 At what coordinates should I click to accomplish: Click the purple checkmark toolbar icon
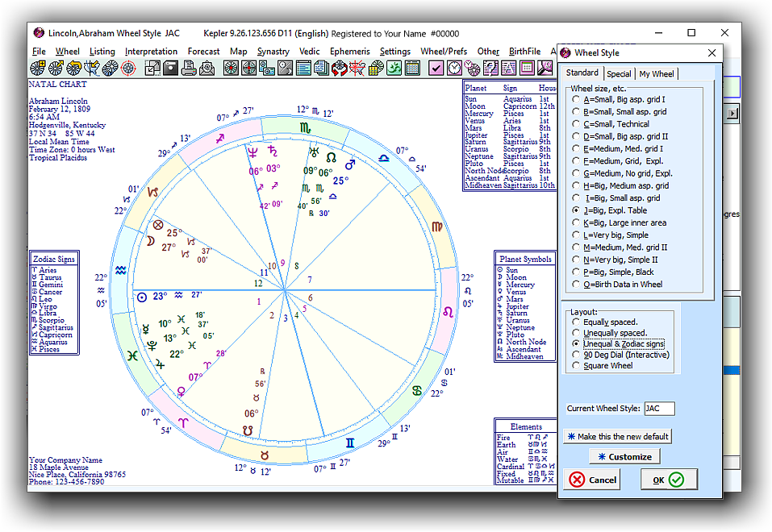point(436,68)
